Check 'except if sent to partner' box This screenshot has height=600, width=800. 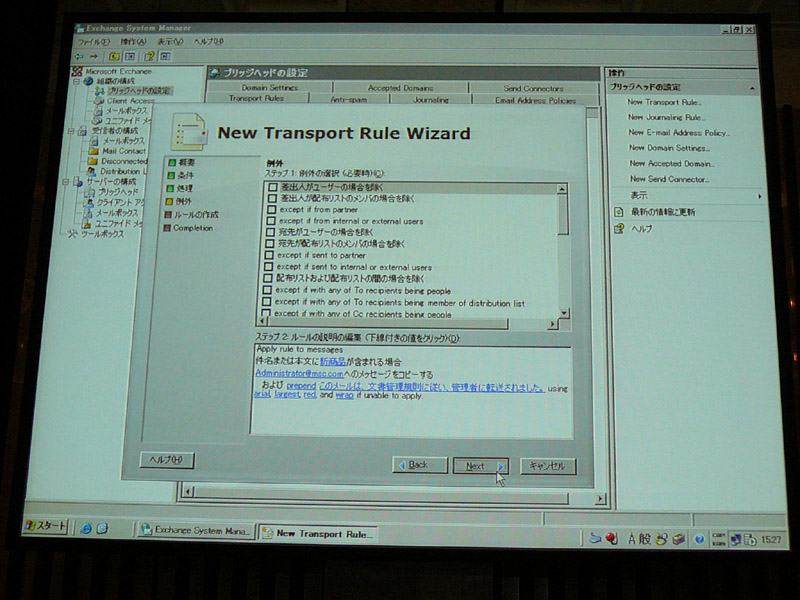click(x=269, y=255)
